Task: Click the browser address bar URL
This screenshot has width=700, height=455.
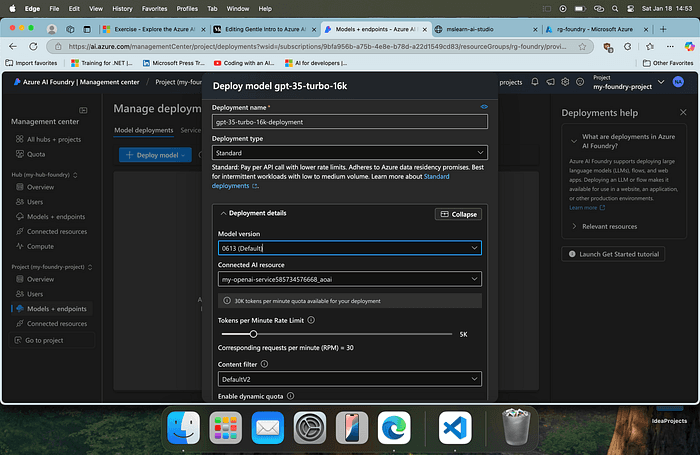Action: [x=317, y=46]
